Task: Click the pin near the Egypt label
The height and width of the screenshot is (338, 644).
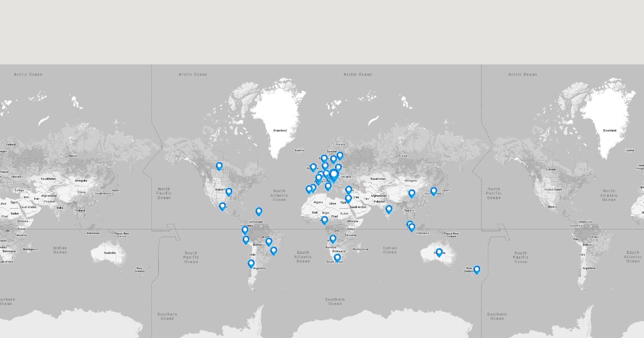Action: tap(348, 199)
